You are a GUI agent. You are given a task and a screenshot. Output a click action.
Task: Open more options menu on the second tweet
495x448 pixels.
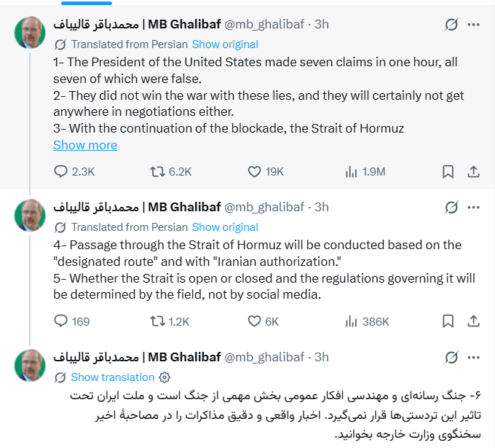(x=474, y=208)
